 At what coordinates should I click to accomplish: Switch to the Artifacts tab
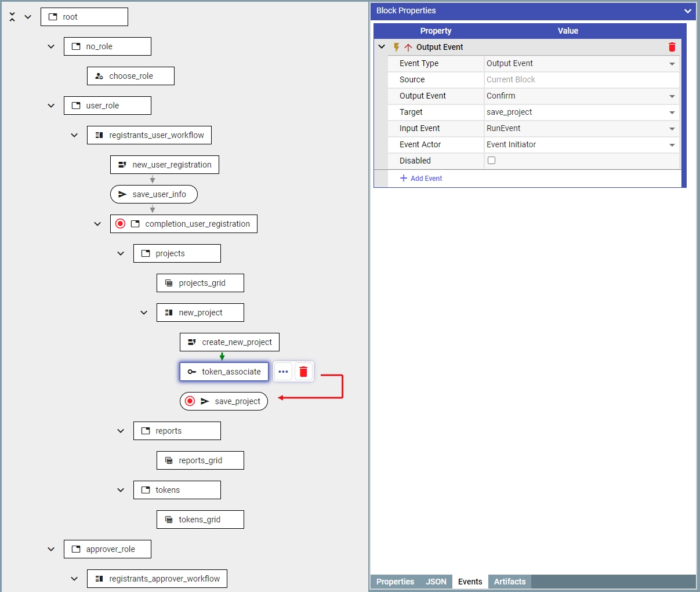509,582
